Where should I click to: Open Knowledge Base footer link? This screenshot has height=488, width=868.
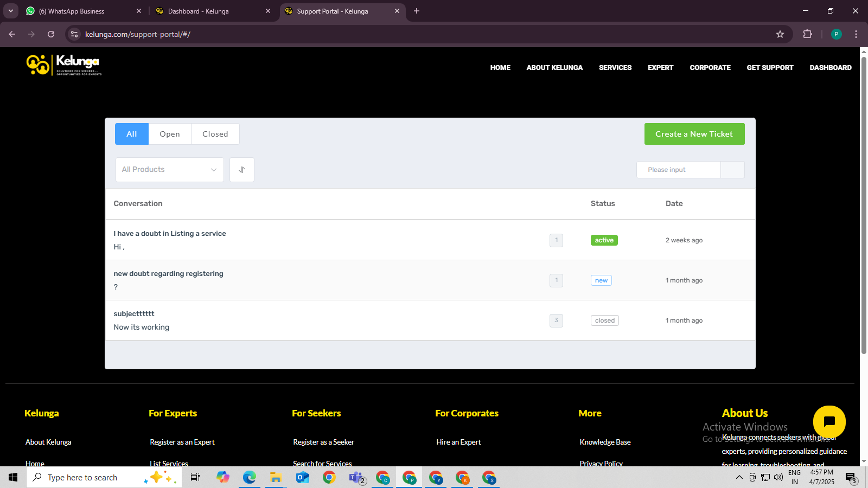(605, 442)
